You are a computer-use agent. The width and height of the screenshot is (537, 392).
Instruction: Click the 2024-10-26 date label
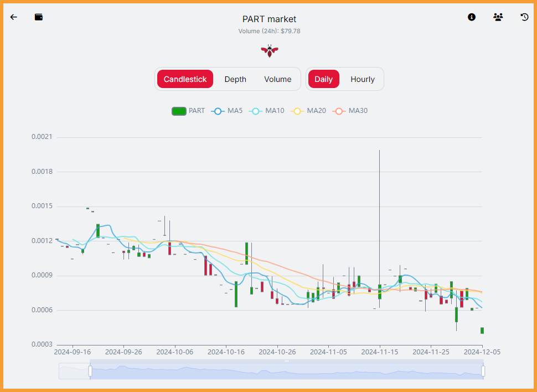(x=277, y=352)
